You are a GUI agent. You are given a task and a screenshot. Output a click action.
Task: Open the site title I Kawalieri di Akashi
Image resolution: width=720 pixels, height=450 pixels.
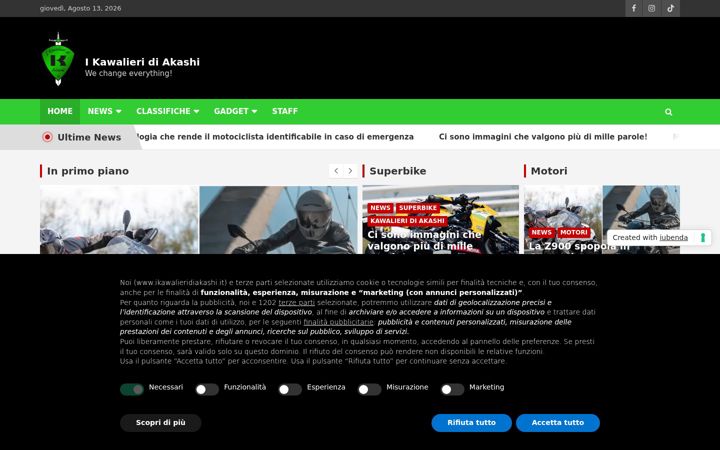pyautogui.click(x=142, y=62)
